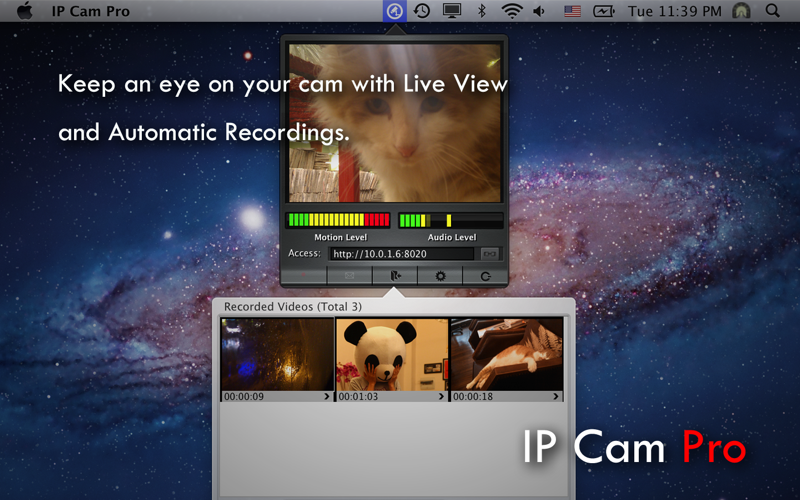Open the Wi-Fi status menu

pos(511,11)
